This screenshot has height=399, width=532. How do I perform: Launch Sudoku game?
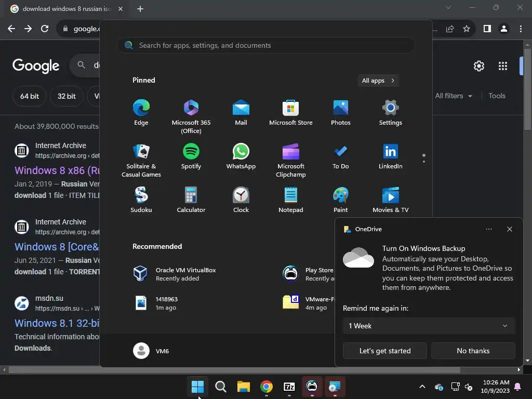point(141,200)
